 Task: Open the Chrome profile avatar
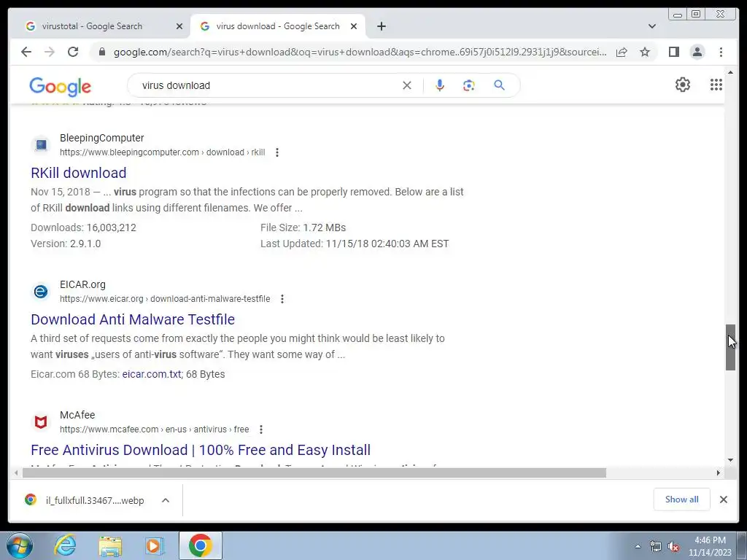click(x=697, y=52)
